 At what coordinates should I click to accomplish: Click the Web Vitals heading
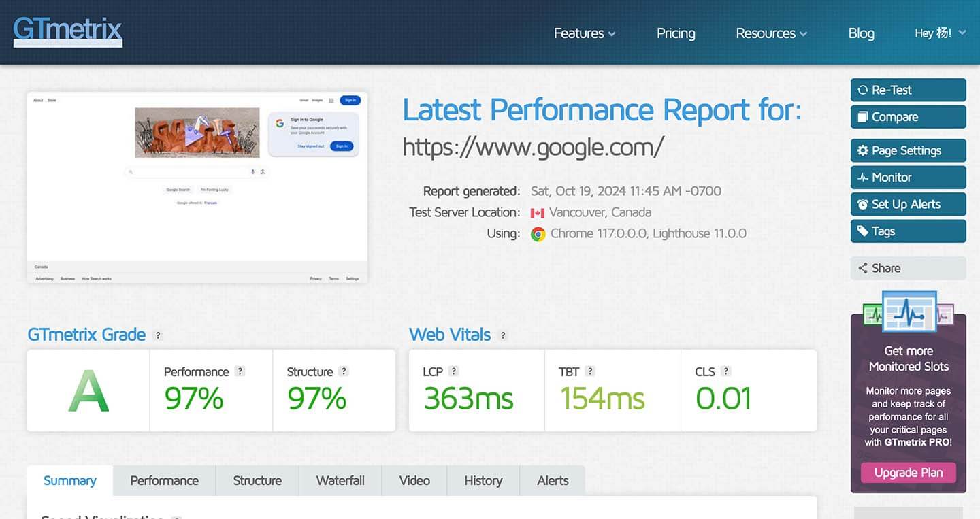450,335
